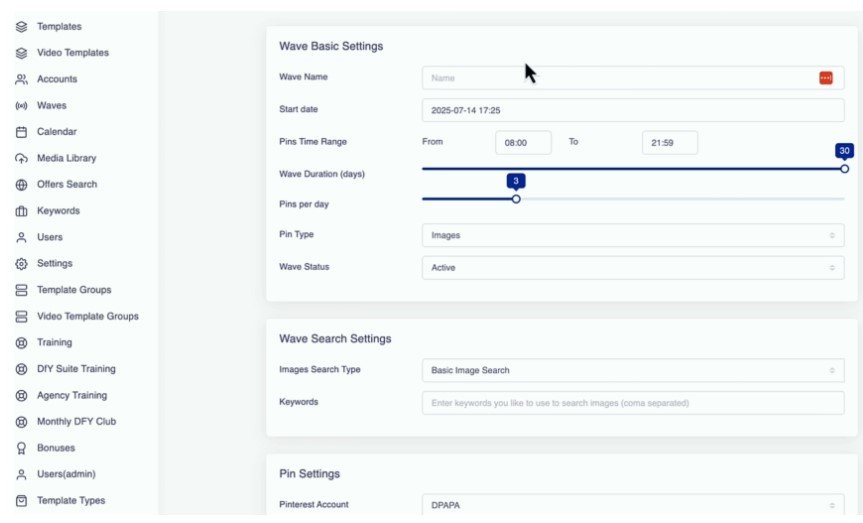Click the DIY Suite Training lifebuoy icon
The height and width of the screenshot is (523, 863).
(x=21, y=369)
